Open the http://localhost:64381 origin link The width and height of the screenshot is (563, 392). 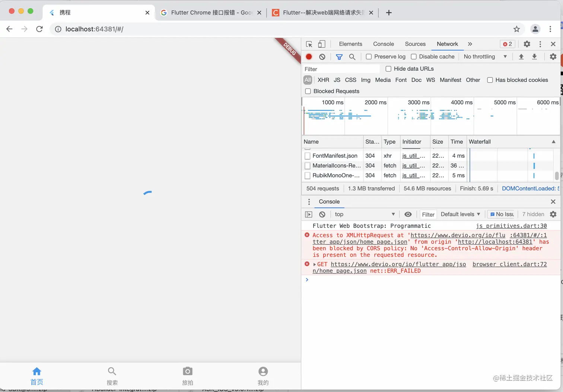(x=495, y=242)
